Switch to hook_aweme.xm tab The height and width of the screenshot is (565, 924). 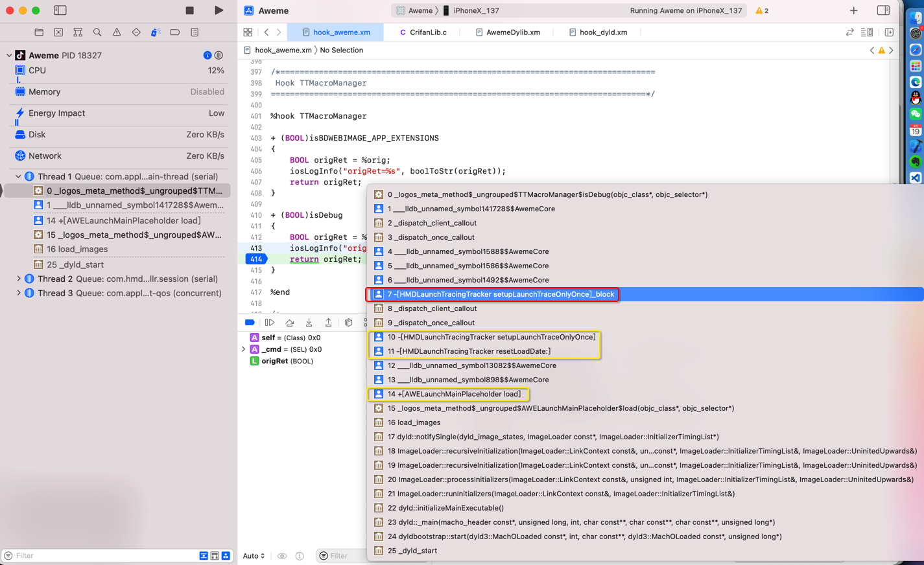click(336, 32)
